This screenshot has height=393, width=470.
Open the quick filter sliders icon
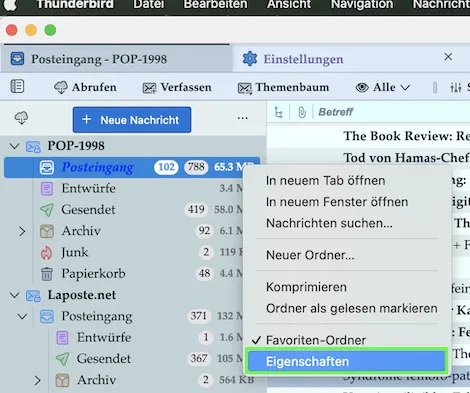(456, 88)
